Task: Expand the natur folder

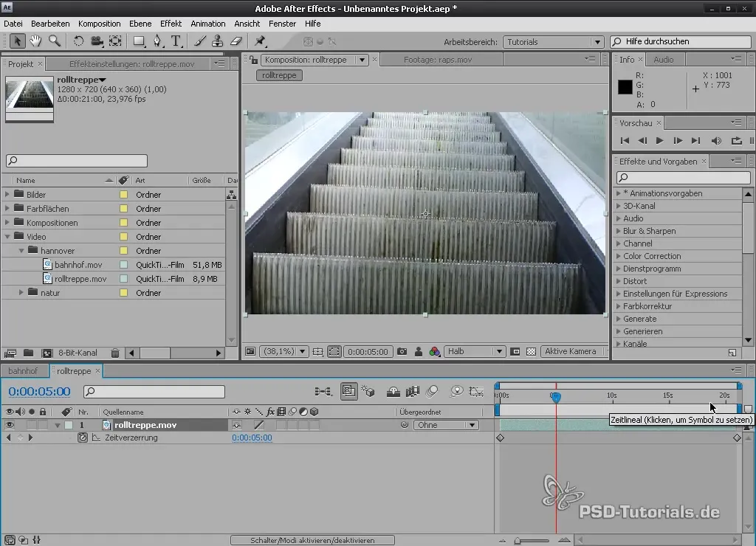Action: 21,292
